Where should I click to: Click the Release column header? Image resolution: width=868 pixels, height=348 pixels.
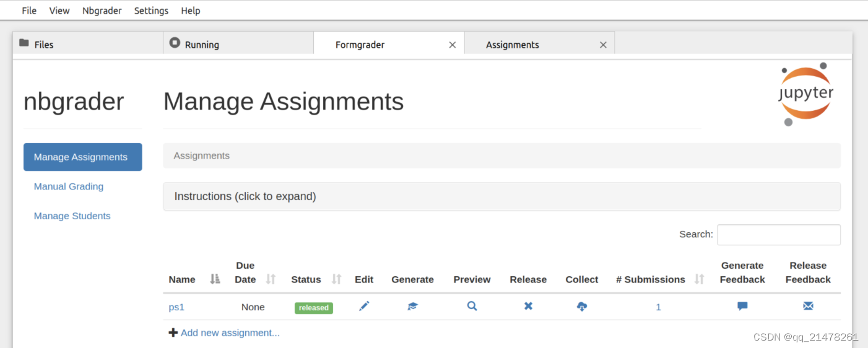[528, 279]
